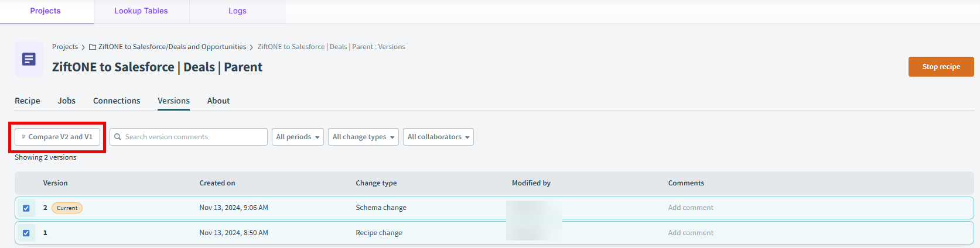The image size is (980, 248).
Task: Click the Showing 2 versions text
Action: point(46,157)
